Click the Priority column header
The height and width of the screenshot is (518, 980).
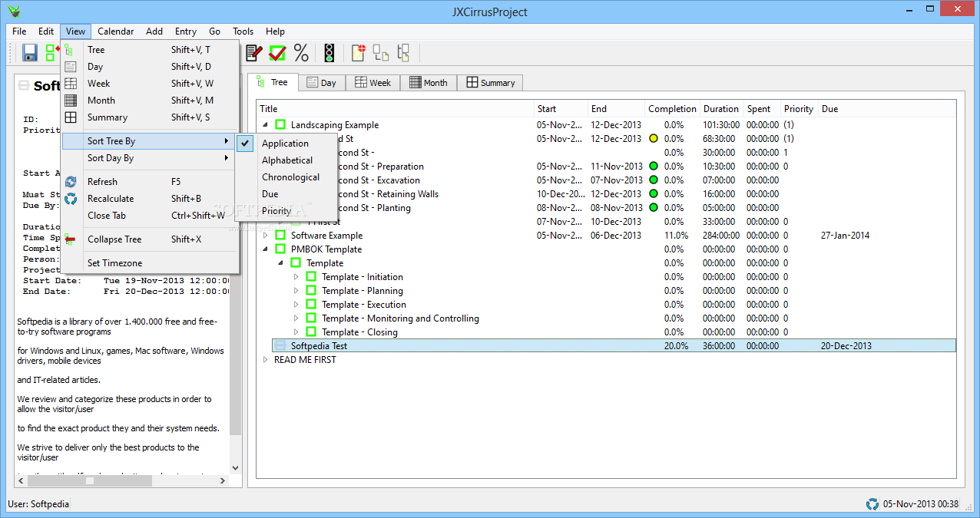(799, 109)
